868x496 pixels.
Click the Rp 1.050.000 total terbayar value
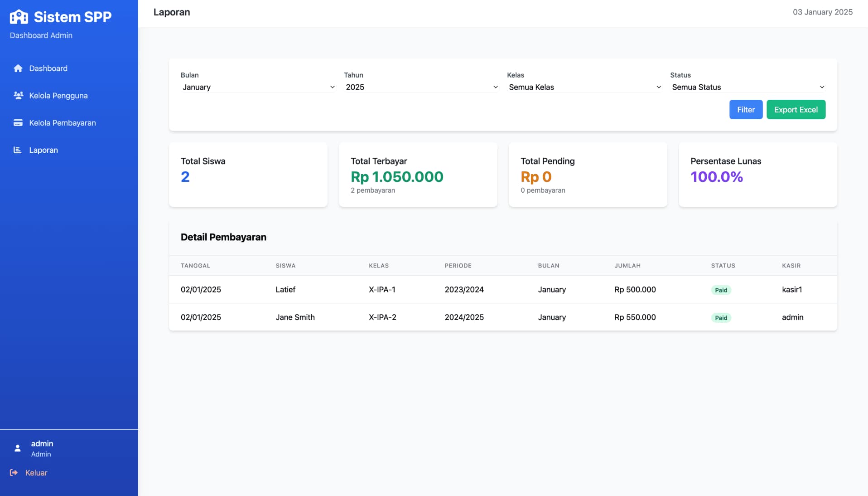[x=397, y=177]
